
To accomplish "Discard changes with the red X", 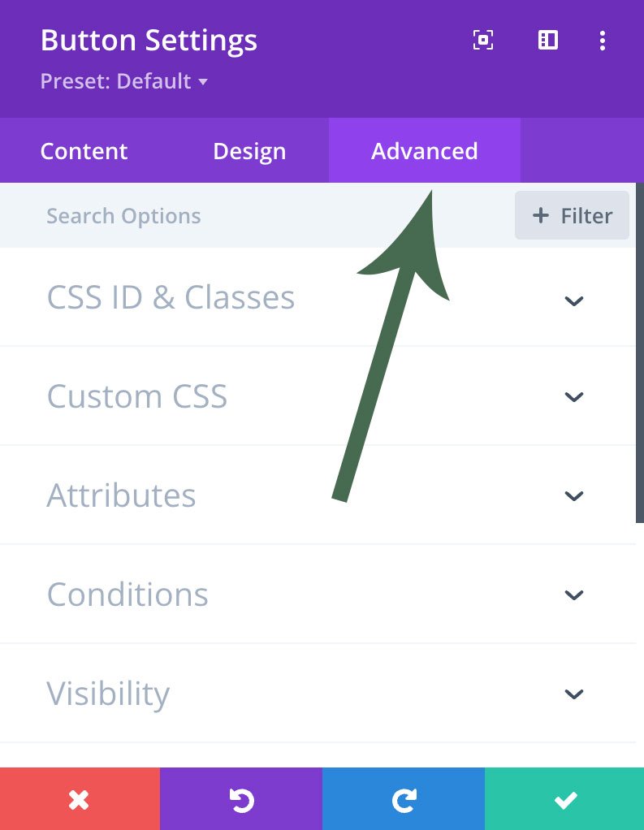I will [80, 800].
